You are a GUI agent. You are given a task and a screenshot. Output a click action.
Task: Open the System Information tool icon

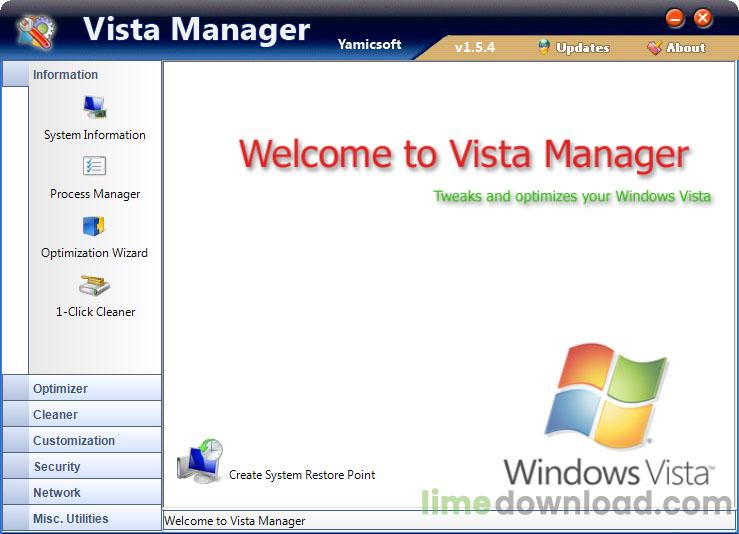[95, 107]
